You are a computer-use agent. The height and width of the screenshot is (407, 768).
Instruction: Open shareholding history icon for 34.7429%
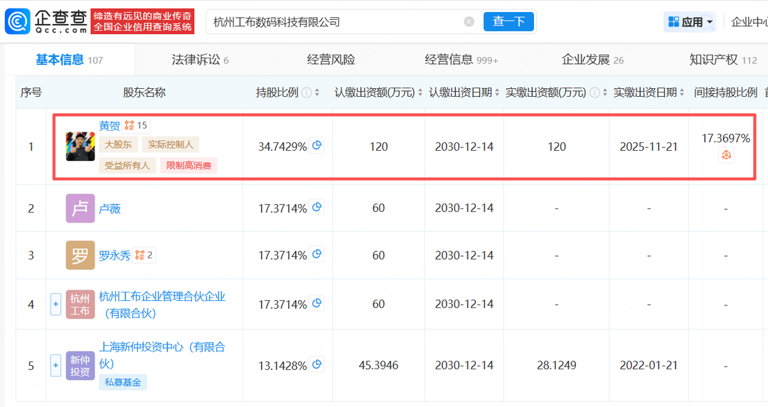pos(317,145)
